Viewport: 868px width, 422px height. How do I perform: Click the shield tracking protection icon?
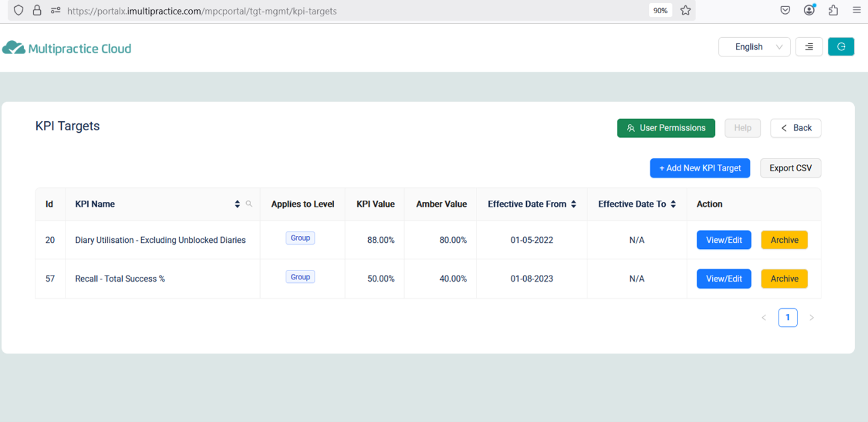coord(18,10)
